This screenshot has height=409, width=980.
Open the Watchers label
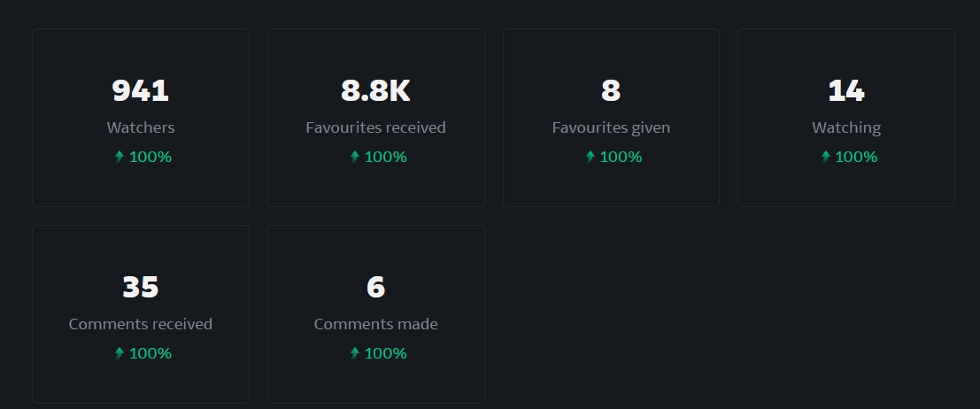[141, 127]
